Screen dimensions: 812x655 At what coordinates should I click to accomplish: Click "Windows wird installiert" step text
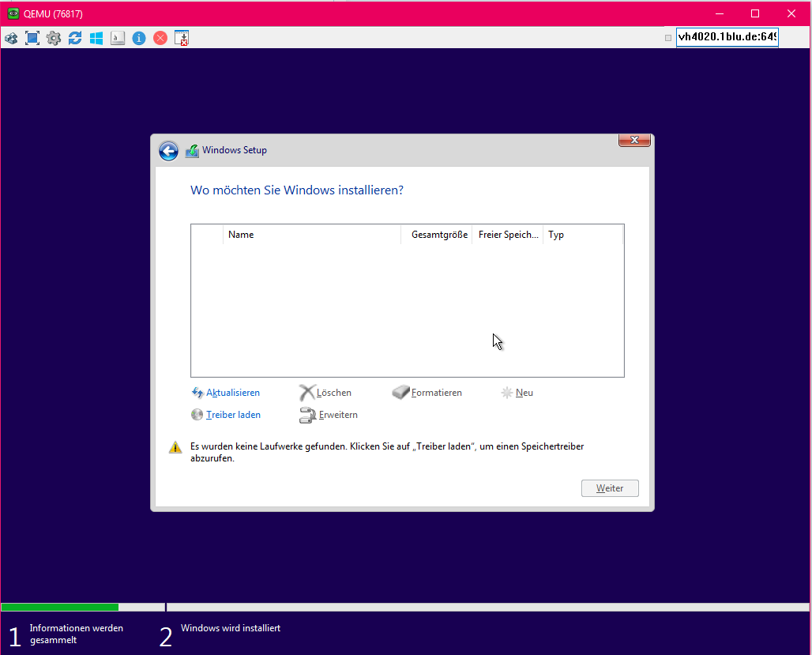click(231, 628)
